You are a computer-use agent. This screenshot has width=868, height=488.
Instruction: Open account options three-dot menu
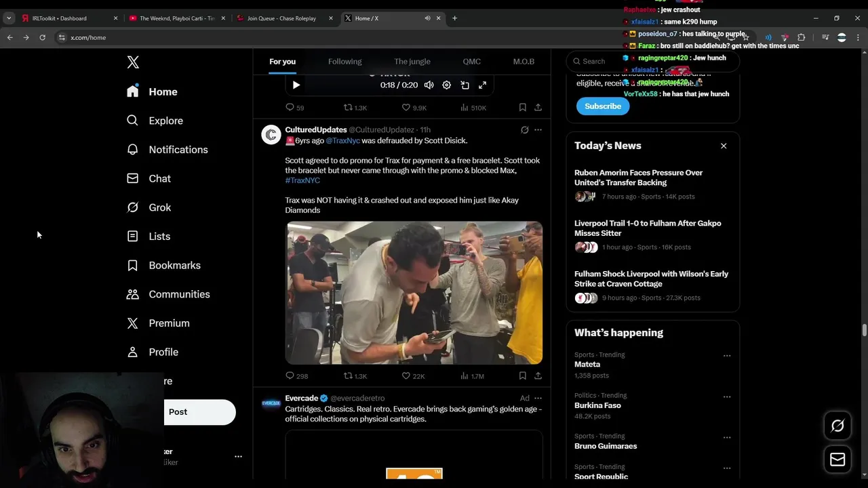(238, 457)
